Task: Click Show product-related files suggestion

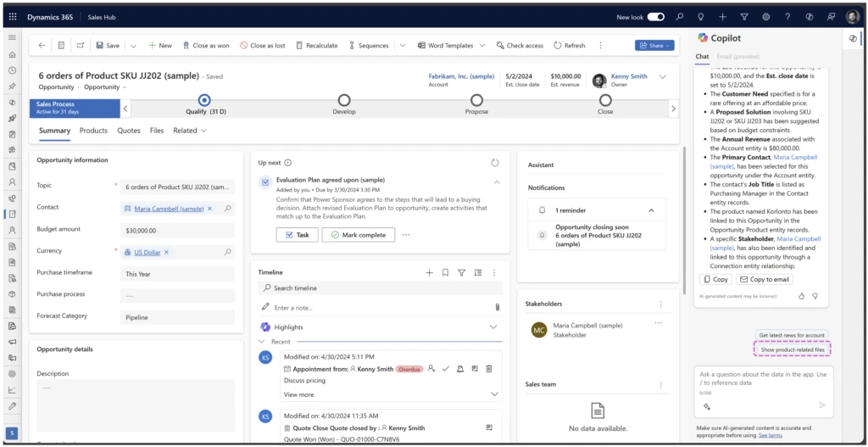Action: tap(792, 349)
